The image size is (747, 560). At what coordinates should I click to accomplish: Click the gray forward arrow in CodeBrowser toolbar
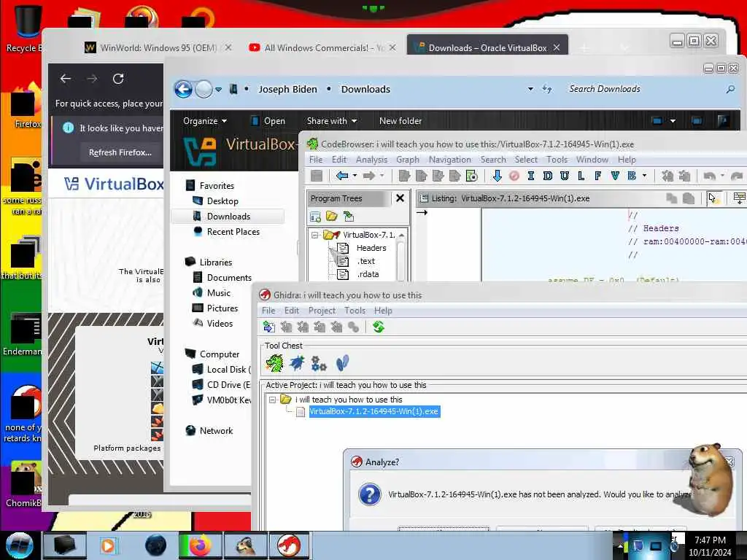[368, 176]
